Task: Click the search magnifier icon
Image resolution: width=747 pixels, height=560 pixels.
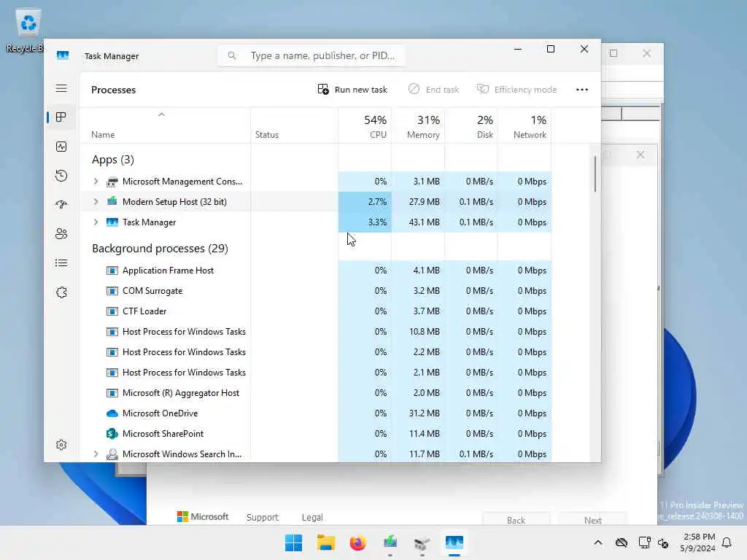Action: tap(231, 55)
